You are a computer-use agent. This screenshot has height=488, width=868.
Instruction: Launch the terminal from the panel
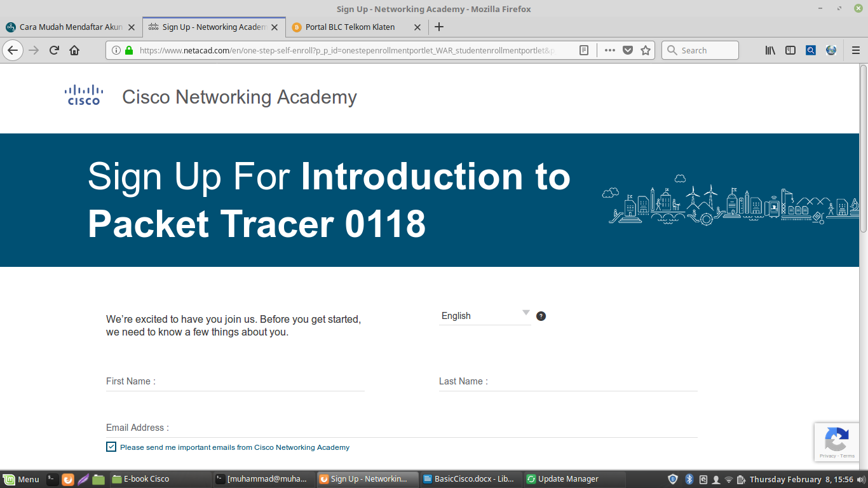click(x=53, y=479)
